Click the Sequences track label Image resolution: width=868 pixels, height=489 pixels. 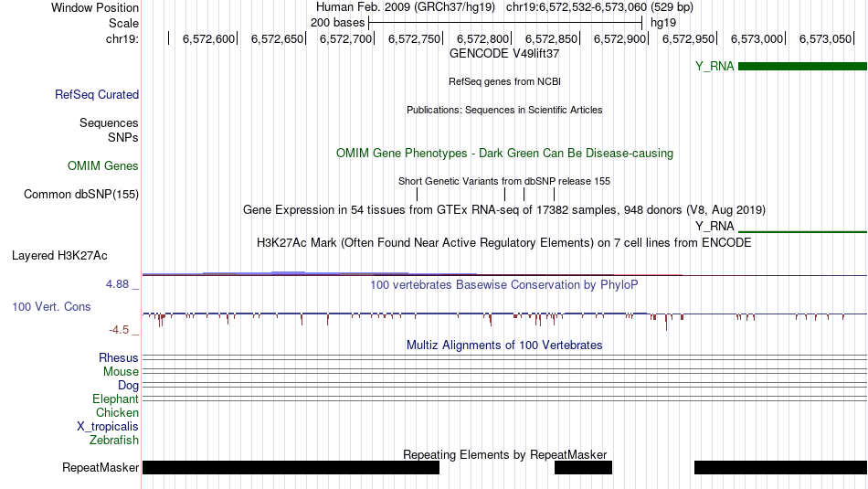pyautogui.click(x=109, y=123)
